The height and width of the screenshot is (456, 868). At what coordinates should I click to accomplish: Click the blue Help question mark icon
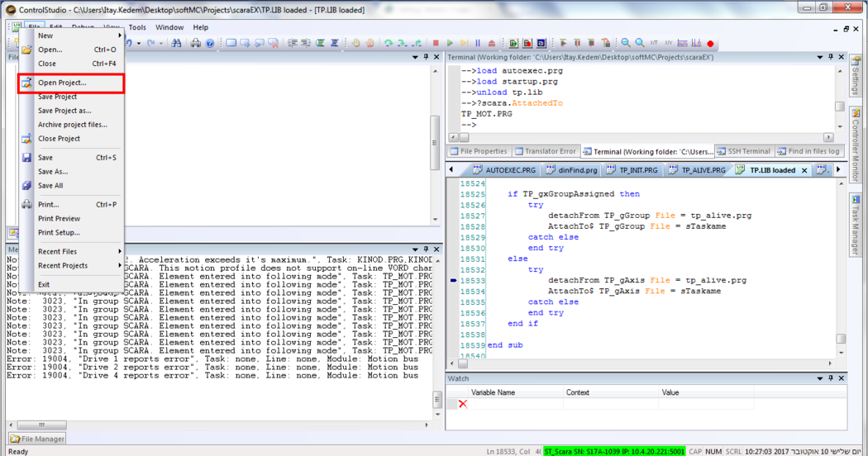pos(210,43)
